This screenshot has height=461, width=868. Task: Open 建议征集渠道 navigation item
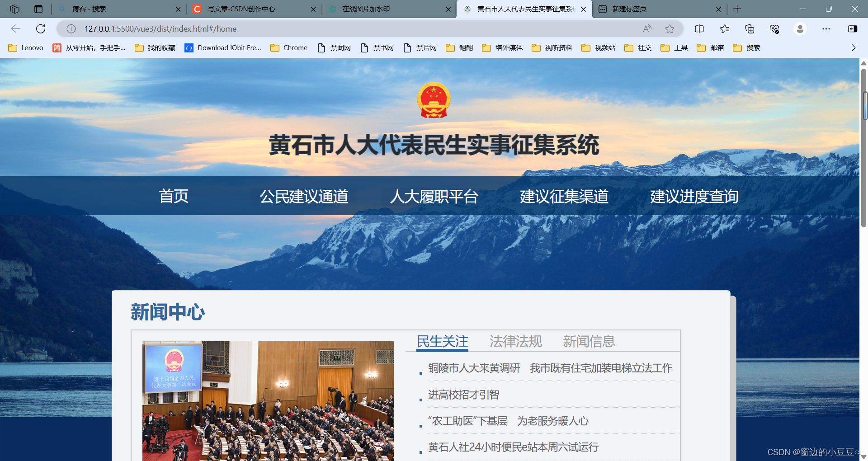(564, 196)
